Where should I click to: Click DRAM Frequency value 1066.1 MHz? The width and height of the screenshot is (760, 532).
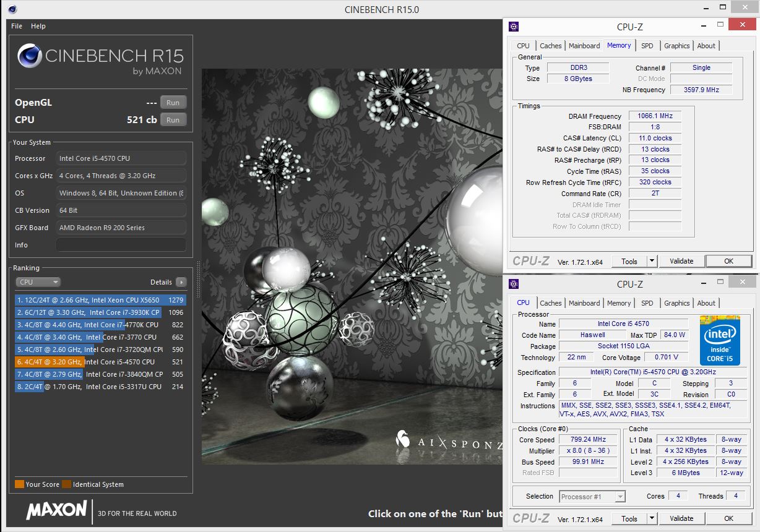[x=655, y=116]
